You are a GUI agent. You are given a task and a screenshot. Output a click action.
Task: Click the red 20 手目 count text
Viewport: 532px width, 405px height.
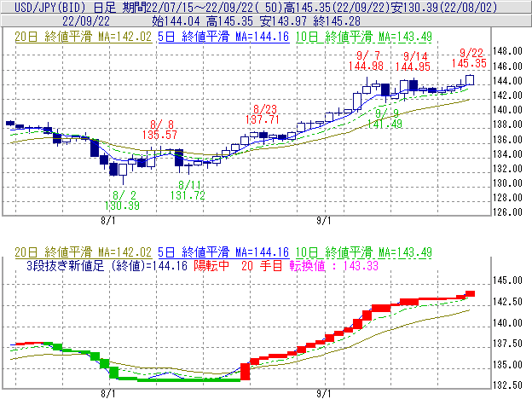(x=262, y=265)
